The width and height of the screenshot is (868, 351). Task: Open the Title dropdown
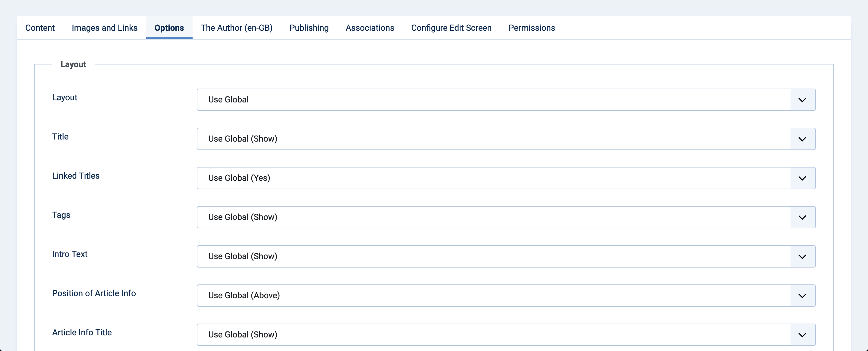[x=506, y=139]
